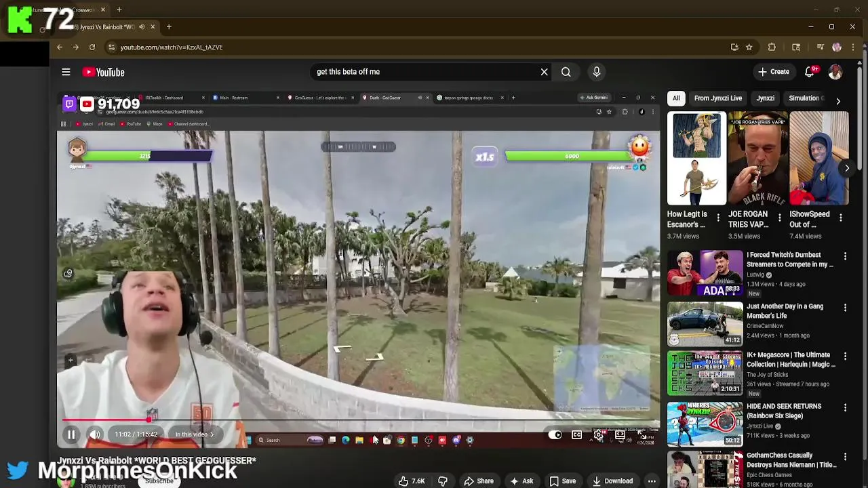Screen dimensions: 868x488
Task: Mute the Jynxzi tab audio icon
Action: click(142, 27)
